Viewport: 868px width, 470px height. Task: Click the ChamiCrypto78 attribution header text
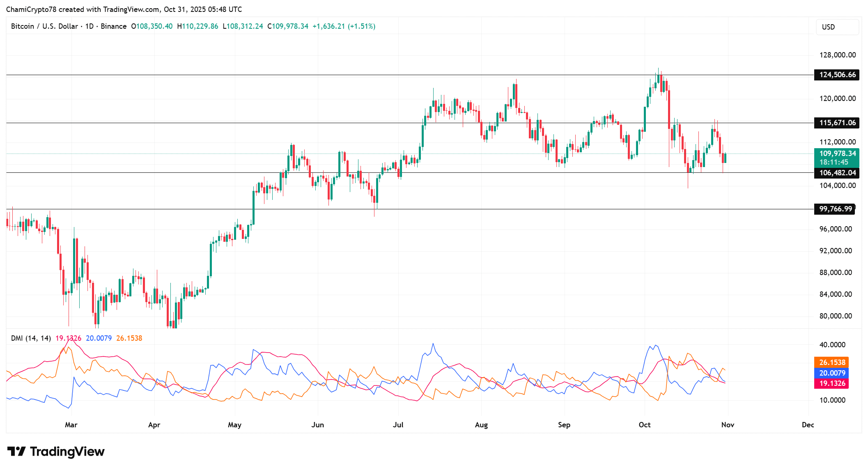(124, 9)
